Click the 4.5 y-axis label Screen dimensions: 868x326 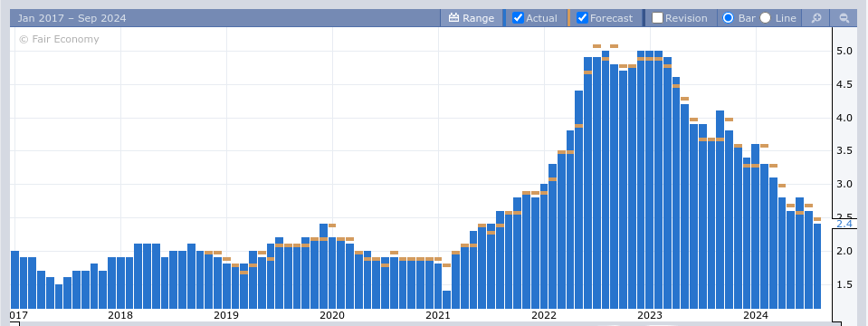(x=844, y=84)
